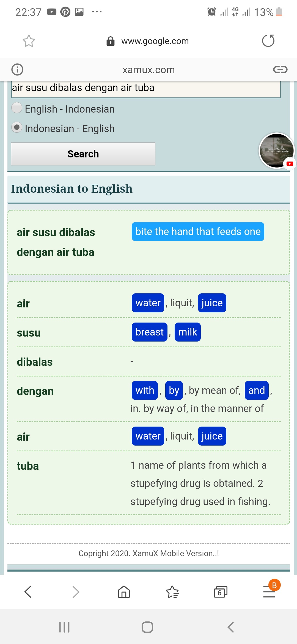Select the English - Indonesian radio button
Screen dimensions: 297x644
pos(16,109)
